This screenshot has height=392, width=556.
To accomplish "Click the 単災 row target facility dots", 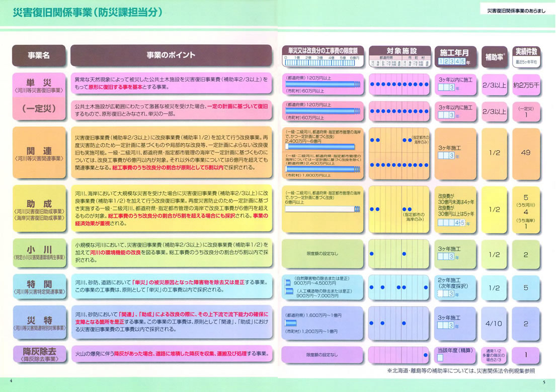I will (x=400, y=84).
